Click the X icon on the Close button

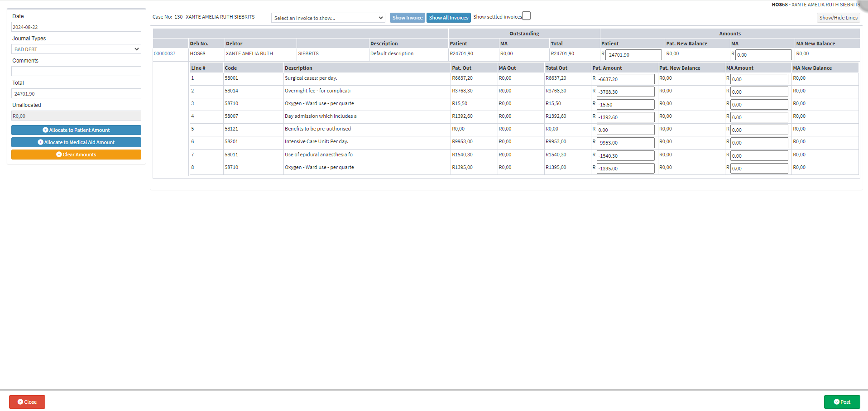coord(20,402)
